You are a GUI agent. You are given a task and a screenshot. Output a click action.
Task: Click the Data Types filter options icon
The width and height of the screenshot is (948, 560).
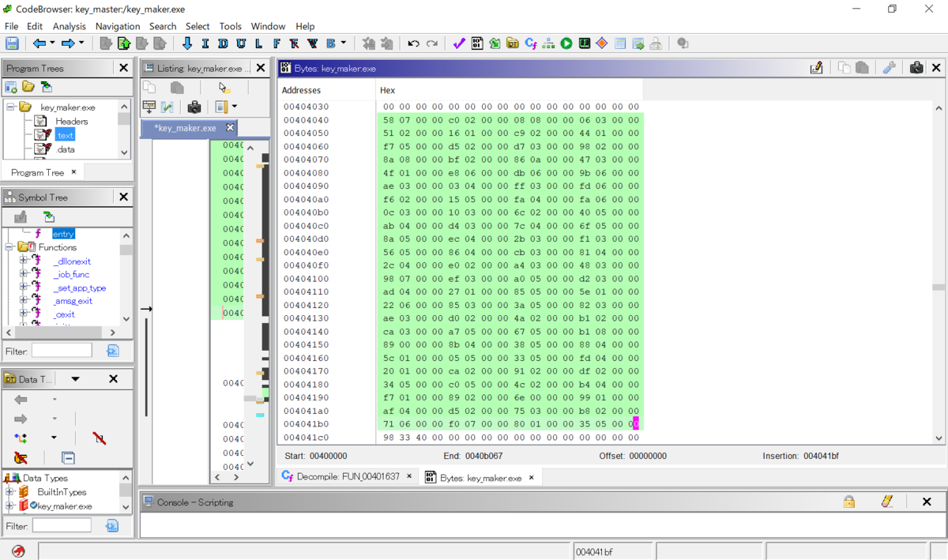(x=112, y=525)
